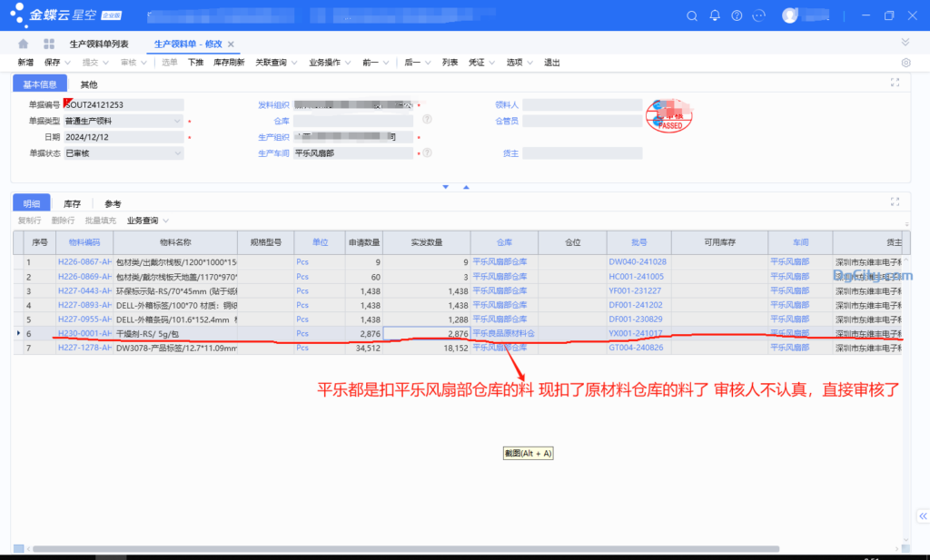The width and height of the screenshot is (930, 560).
Task: Click the message/chat icon in title bar
Action: tap(757, 15)
